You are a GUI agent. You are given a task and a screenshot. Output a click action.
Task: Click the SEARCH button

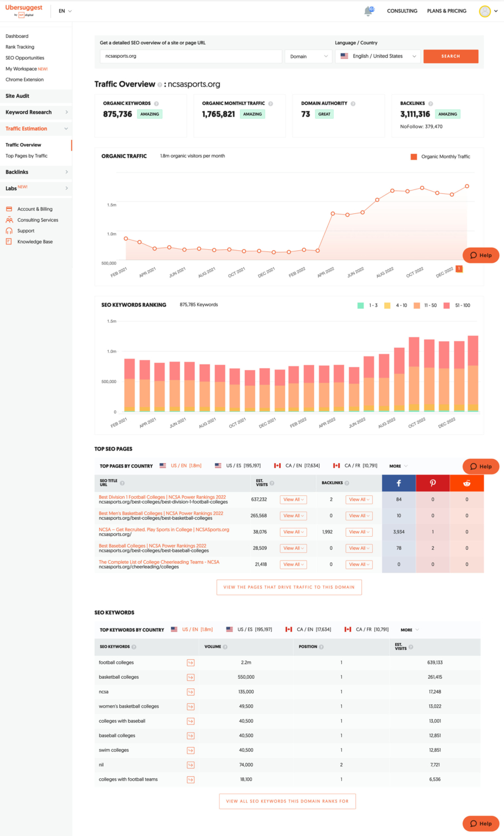click(x=451, y=56)
